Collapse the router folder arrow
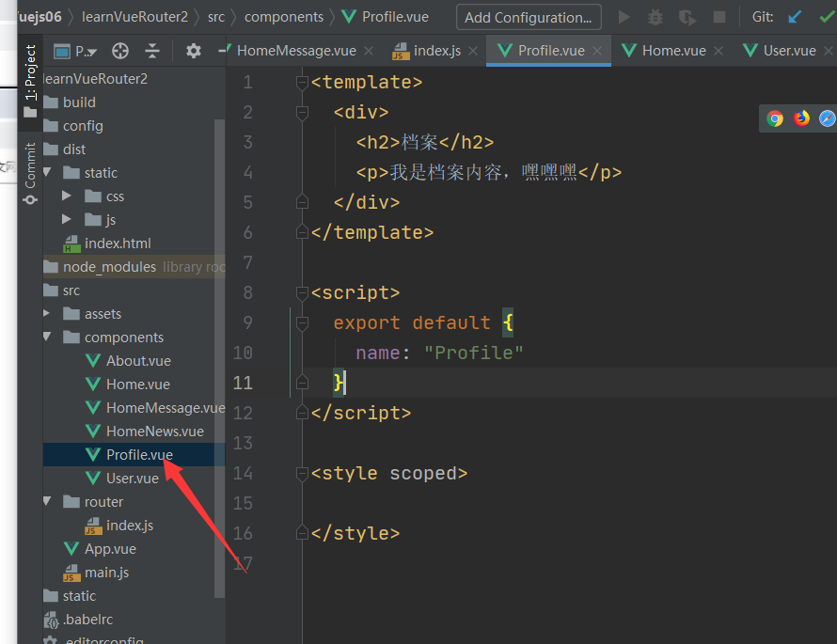The image size is (837, 644). (48, 501)
